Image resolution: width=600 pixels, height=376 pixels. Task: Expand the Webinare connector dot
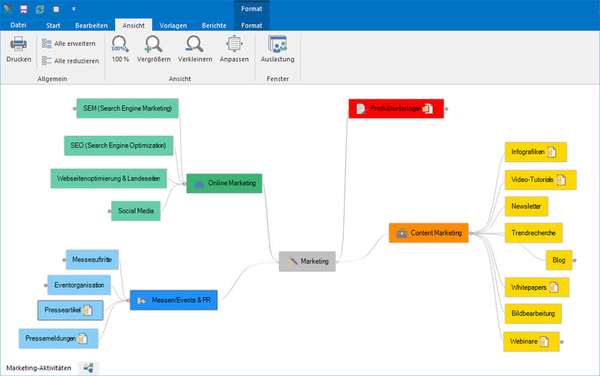[562, 342]
